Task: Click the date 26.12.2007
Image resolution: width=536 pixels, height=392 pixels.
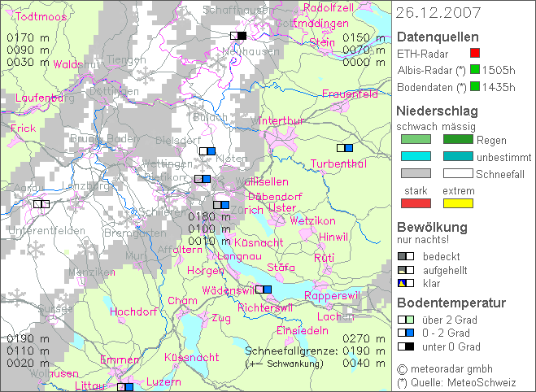Action: click(x=438, y=13)
